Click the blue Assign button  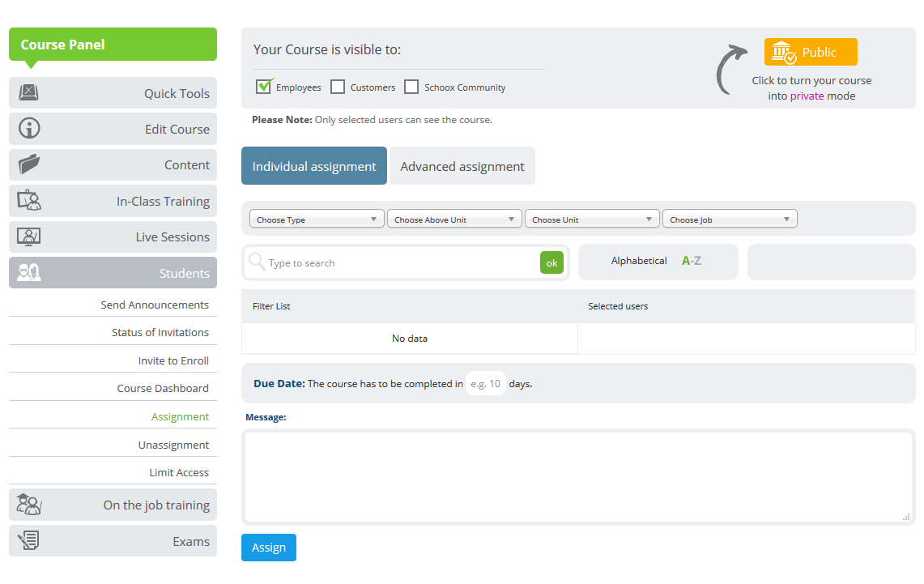[269, 548]
